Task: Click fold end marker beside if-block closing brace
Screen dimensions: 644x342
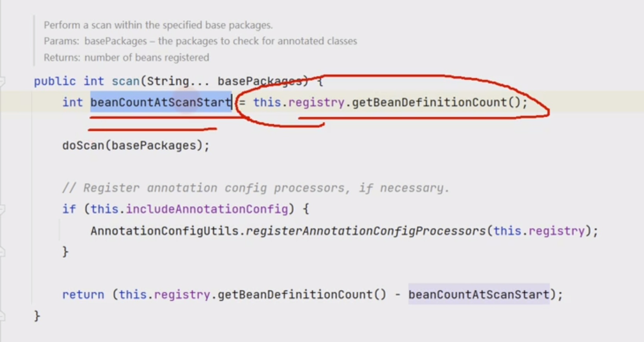Action: pyautogui.click(x=2, y=252)
